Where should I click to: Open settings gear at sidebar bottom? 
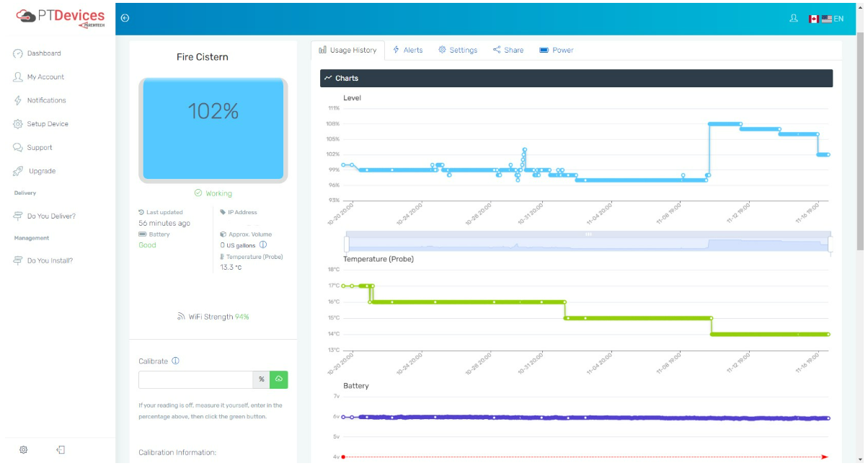(x=23, y=449)
